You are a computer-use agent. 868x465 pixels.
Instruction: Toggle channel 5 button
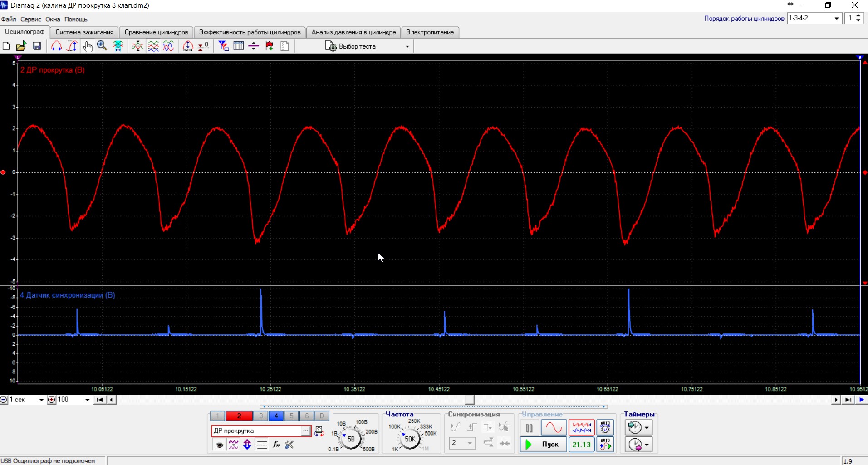(x=292, y=416)
